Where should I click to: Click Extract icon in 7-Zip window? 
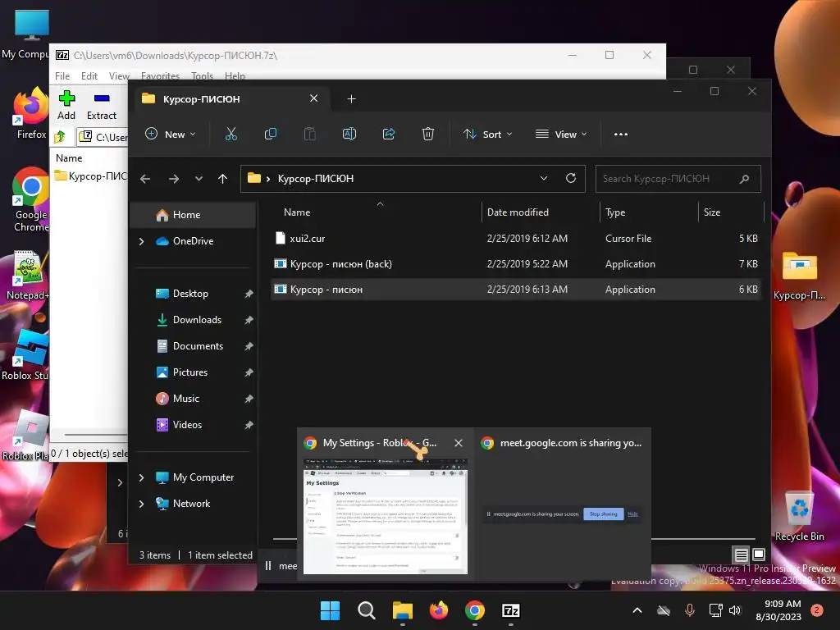pyautogui.click(x=101, y=106)
